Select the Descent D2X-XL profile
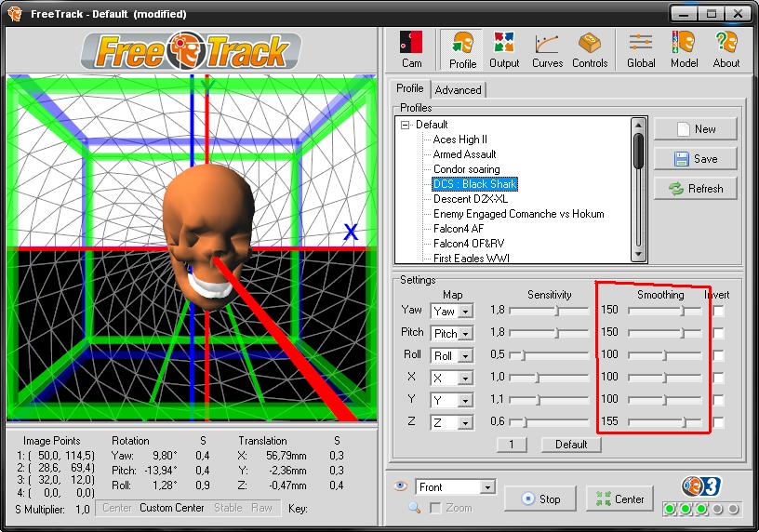 coord(471,199)
